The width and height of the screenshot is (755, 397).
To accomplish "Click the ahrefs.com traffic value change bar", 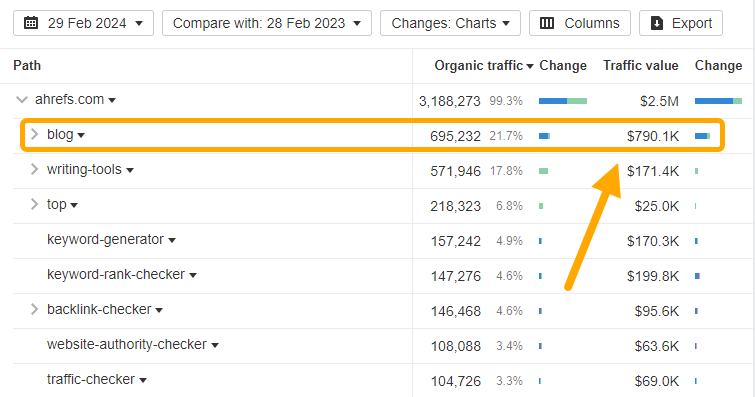I will point(718,101).
